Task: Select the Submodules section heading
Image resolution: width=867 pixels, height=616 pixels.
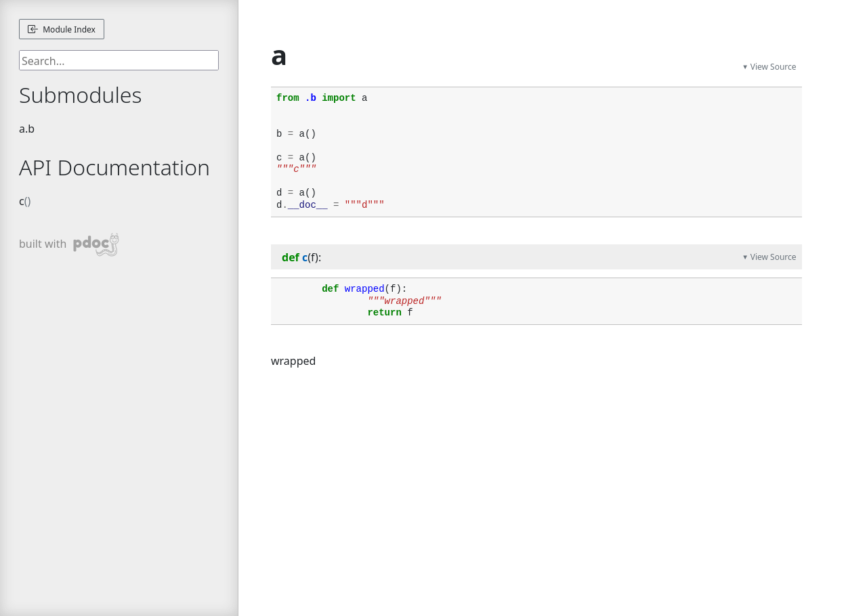Action: point(80,95)
